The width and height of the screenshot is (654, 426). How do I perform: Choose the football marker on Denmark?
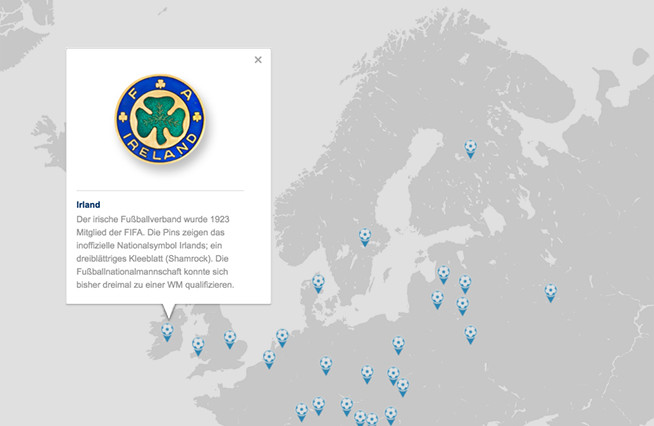[x=318, y=284]
